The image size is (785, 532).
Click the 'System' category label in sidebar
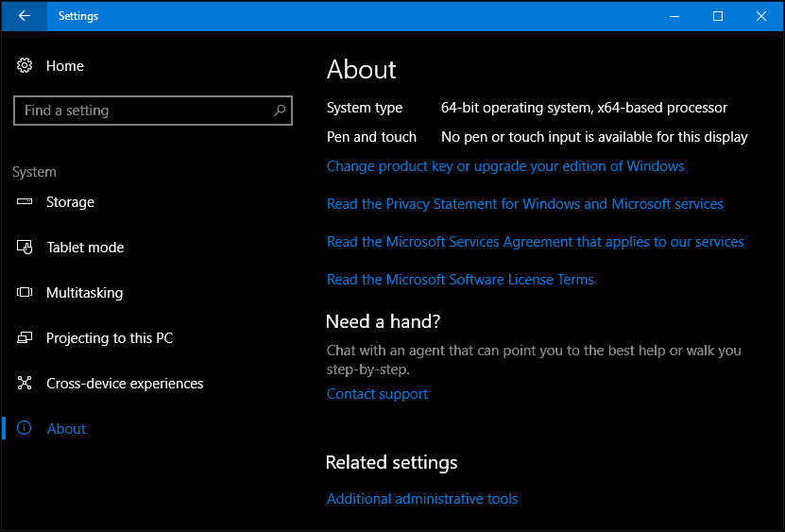(x=34, y=172)
